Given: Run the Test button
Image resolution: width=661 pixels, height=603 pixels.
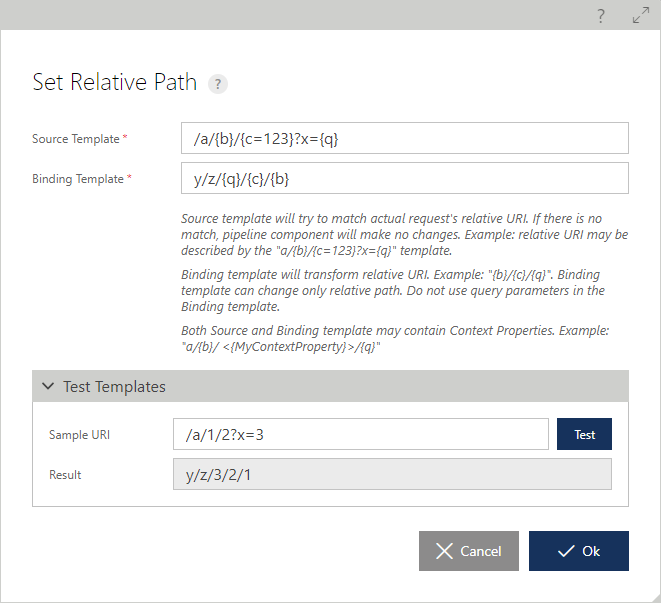Looking at the screenshot, I should coord(584,434).
